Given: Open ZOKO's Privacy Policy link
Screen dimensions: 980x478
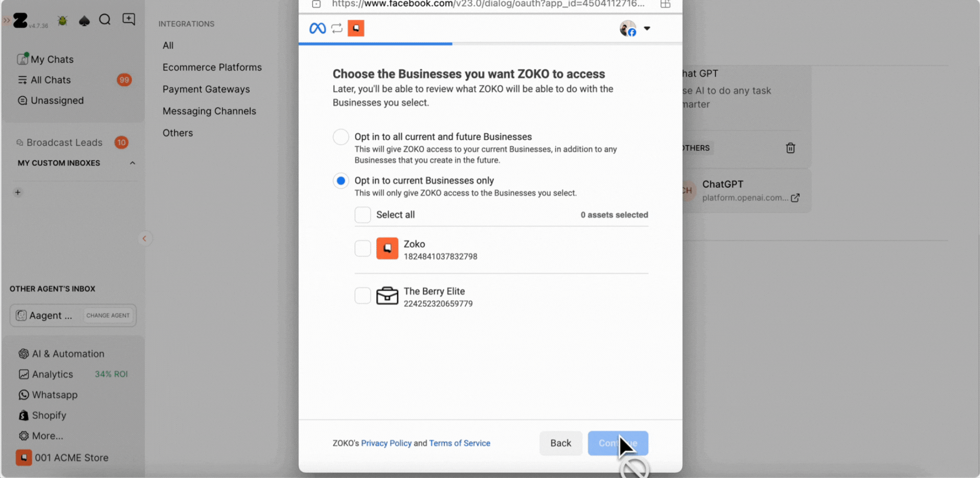Looking at the screenshot, I should (386, 443).
